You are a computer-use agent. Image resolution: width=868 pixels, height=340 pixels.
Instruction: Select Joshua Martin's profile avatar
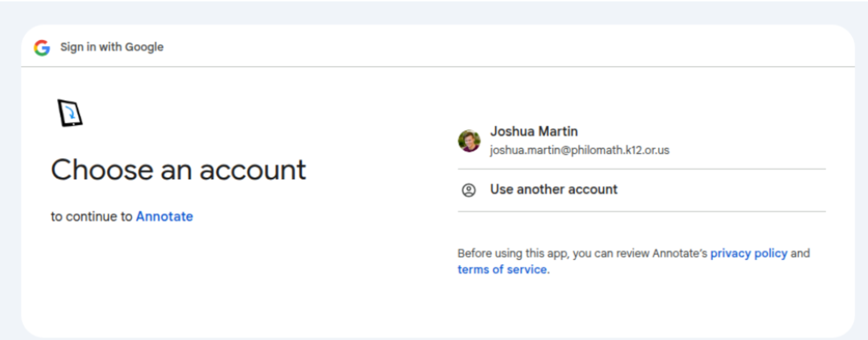[x=469, y=141]
